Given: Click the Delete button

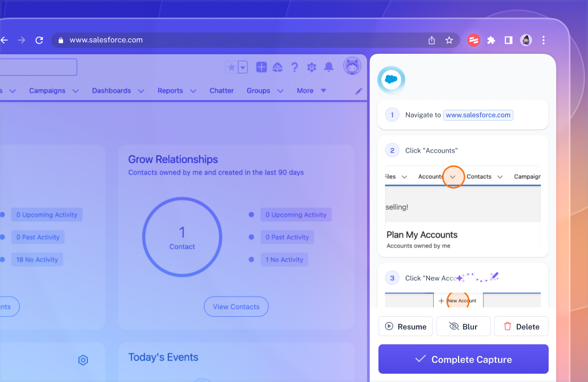Looking at the screenshot, I should point(521,327).
